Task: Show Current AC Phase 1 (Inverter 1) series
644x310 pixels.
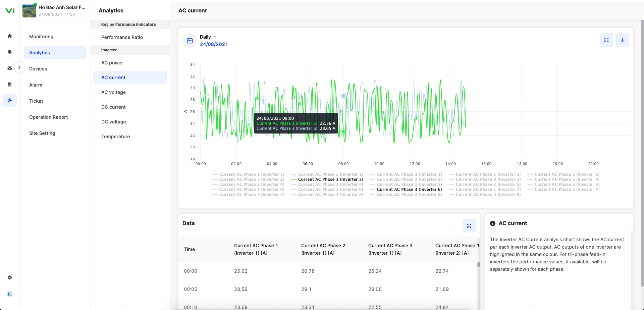Action: (x=252, y=174)
